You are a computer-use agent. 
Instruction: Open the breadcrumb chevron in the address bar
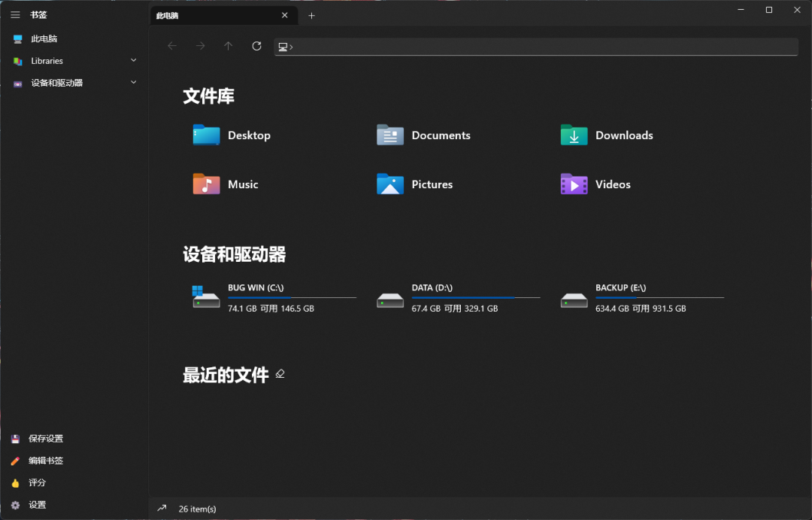click(292, 46)
